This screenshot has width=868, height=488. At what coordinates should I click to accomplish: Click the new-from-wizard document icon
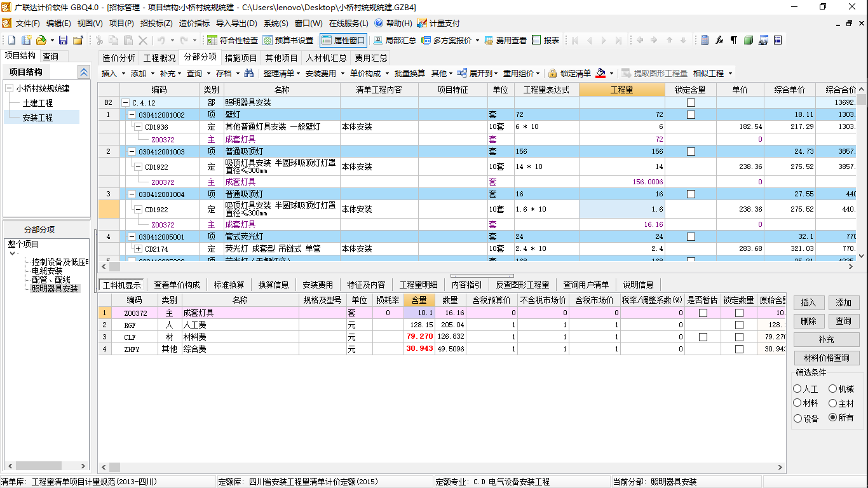[x=26, y=40]
